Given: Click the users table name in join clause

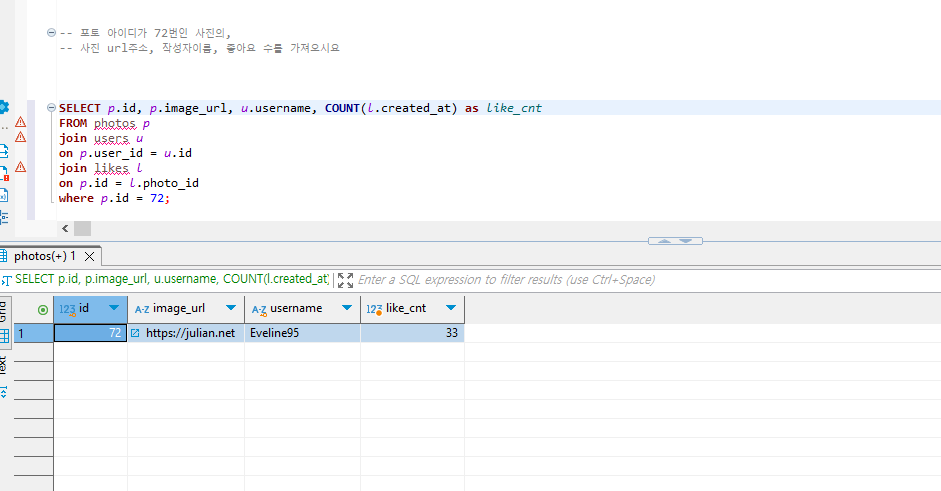Looking at the screenshot, I should coord(111,138).
